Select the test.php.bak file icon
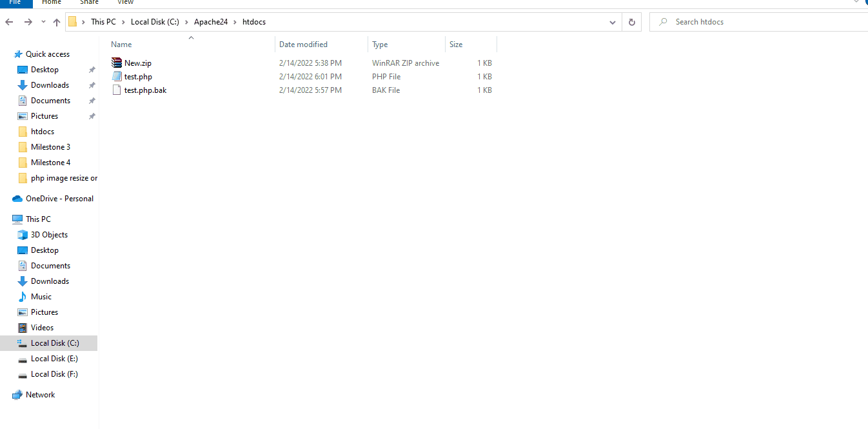Screen dimensions: 868x429 click(x=117, y=90)
